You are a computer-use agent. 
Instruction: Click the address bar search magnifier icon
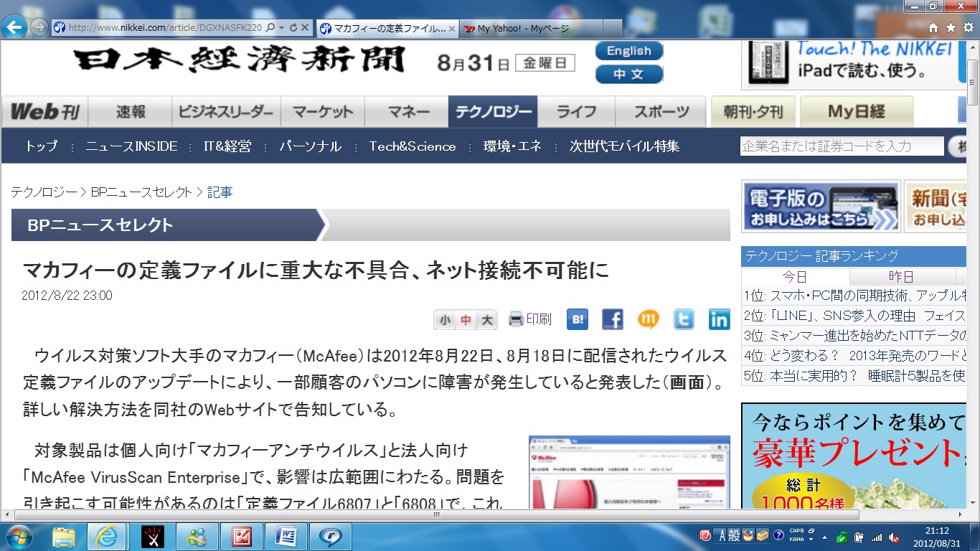(270, 28)
